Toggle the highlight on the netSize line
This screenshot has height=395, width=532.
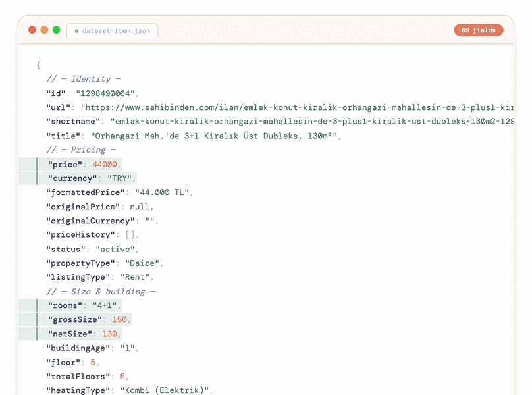tap(79, 334)
